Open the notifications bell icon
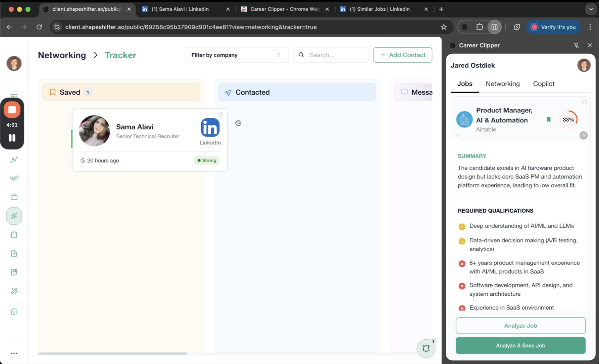Screen dimensions: 599x364 coord(426,349)
